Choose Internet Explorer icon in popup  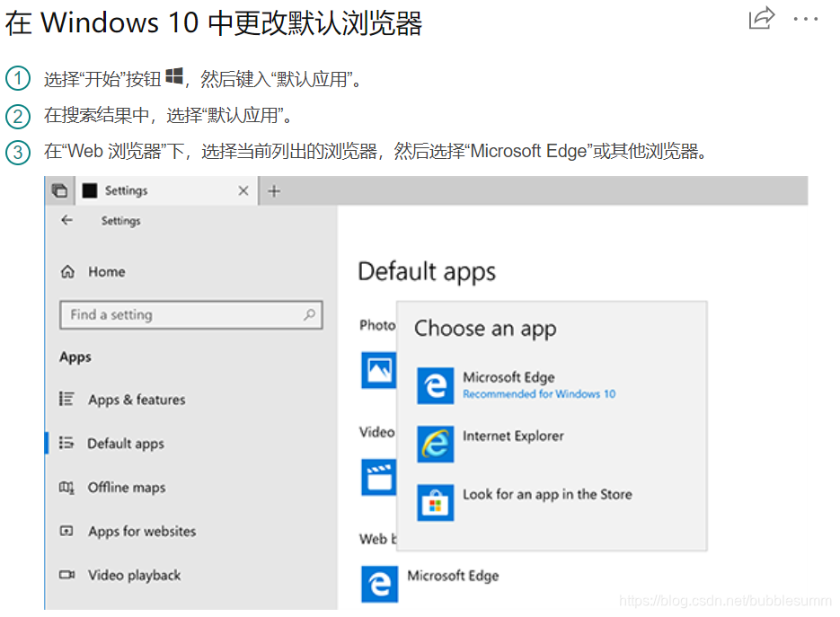[x=436, y=444]
